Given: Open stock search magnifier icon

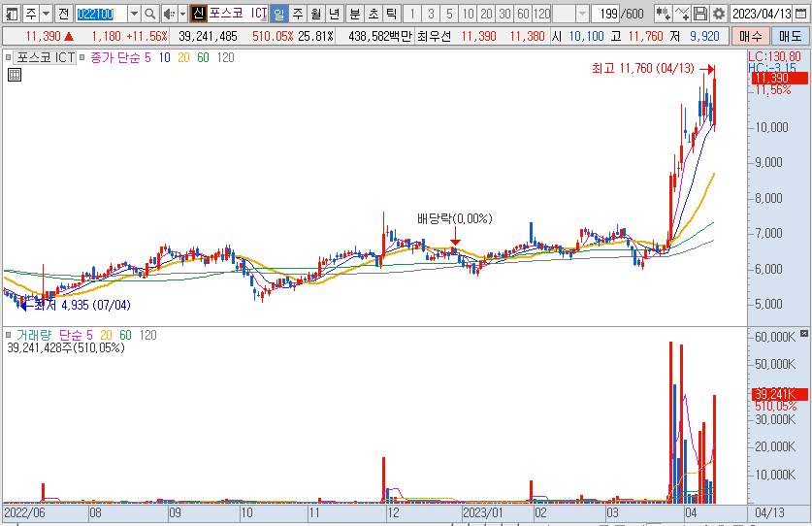Looking at the screenshot, I should point(149,14).
